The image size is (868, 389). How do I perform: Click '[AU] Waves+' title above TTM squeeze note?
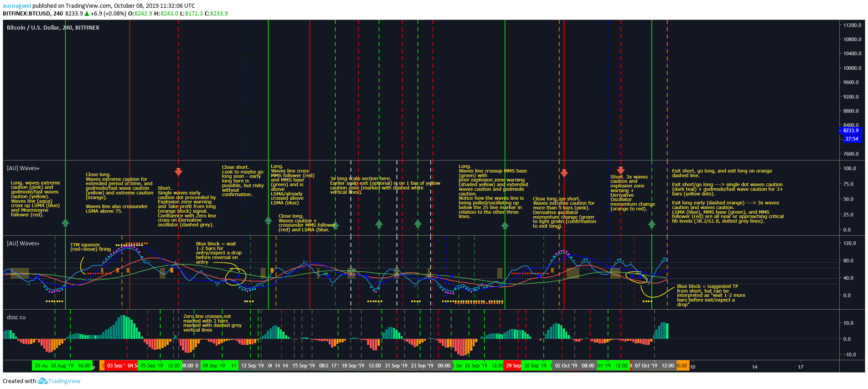click(x=23, y=243)
